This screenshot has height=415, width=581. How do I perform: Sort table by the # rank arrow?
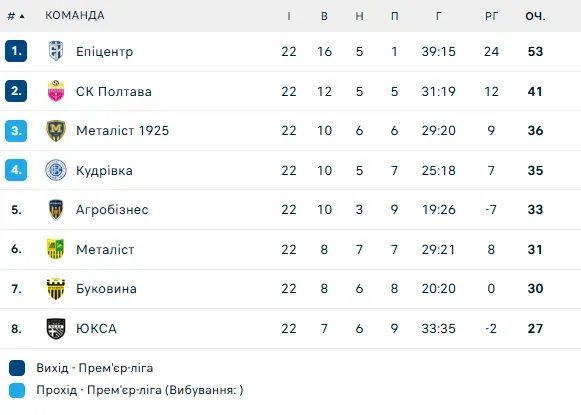16,16
